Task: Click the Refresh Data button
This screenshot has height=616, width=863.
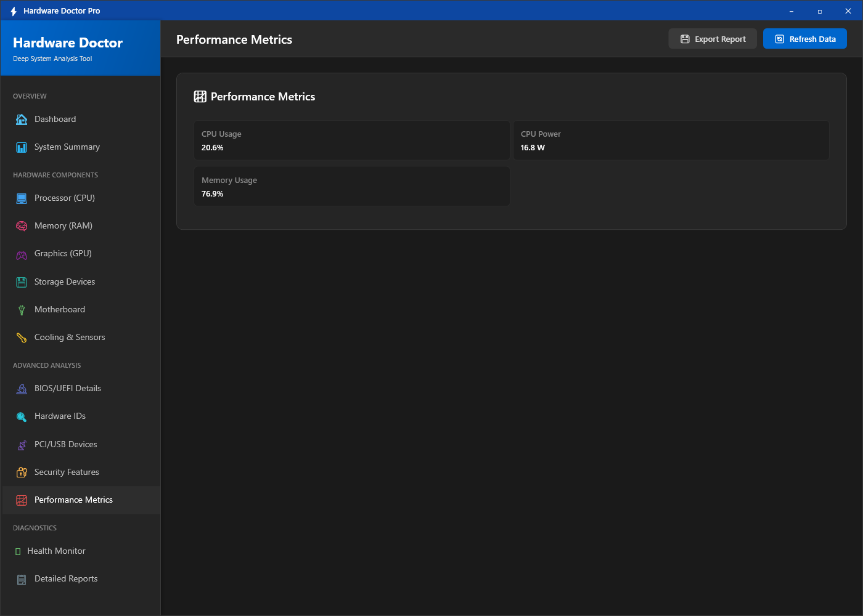Action: 805,39
